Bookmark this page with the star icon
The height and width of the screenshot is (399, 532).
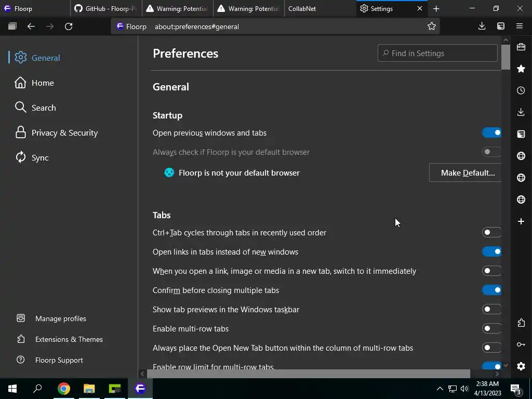click(x=432, y=26)
